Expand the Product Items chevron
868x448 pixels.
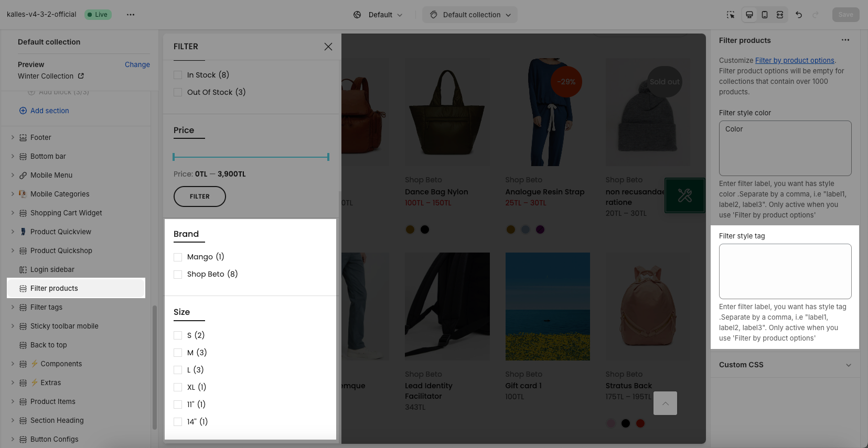tap(13, 401)
